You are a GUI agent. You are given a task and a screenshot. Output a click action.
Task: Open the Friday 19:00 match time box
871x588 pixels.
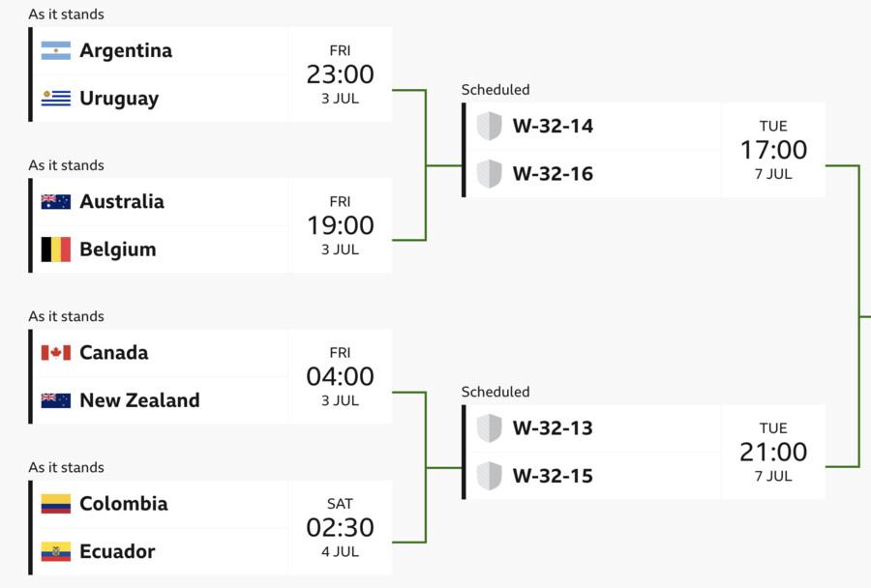point(340,225)
